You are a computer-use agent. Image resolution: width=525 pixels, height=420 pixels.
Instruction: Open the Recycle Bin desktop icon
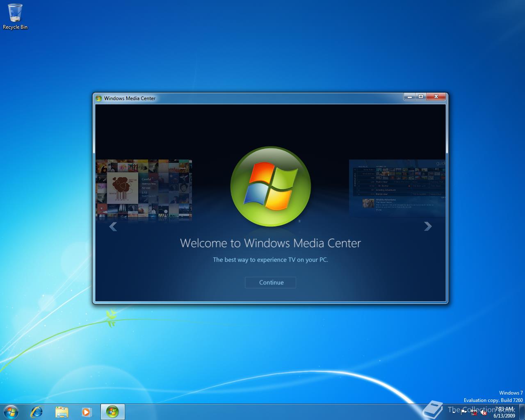[15, 17]
